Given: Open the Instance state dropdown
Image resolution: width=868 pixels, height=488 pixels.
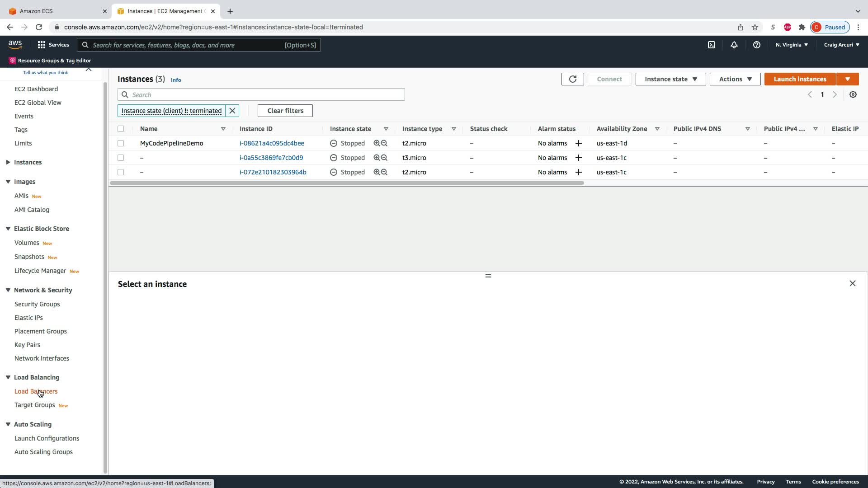Looking at the screenshot, I should point(670,79).
